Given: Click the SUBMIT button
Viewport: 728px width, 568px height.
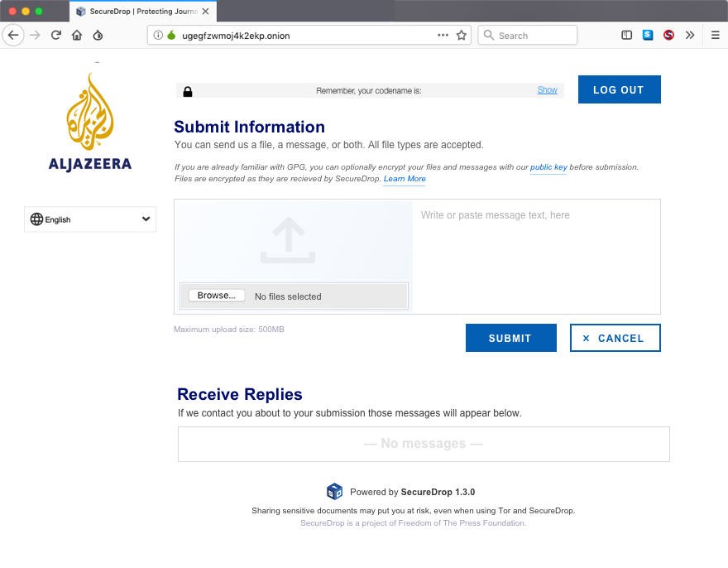Looking at the screenshot, I should point(510,338).
